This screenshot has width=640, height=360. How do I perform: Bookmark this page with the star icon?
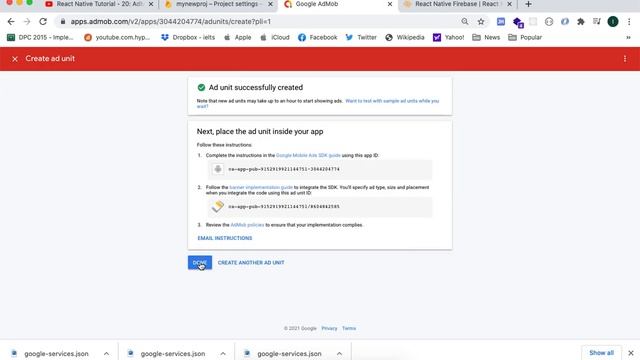(481, 22)
